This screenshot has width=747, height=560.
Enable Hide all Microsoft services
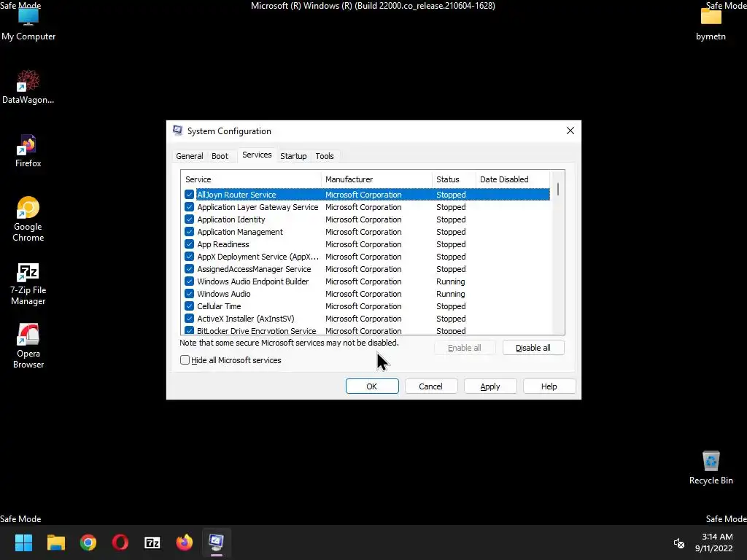[185, 360]
